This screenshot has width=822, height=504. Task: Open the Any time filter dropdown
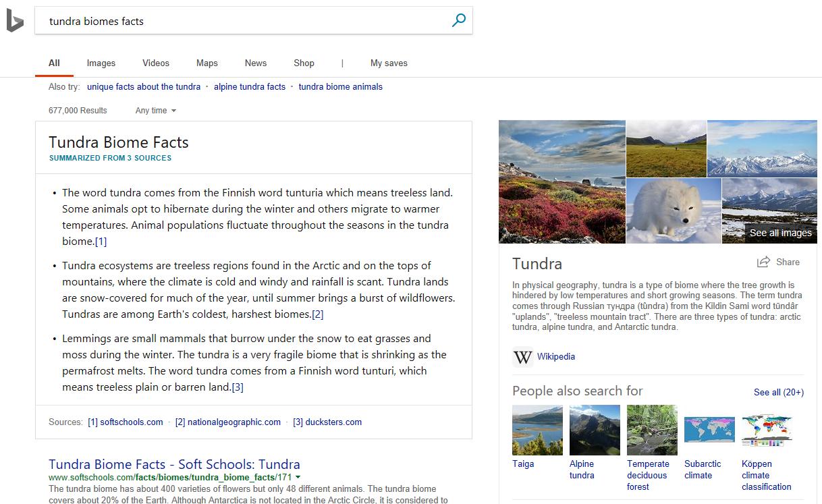click(x=155, y=110)
